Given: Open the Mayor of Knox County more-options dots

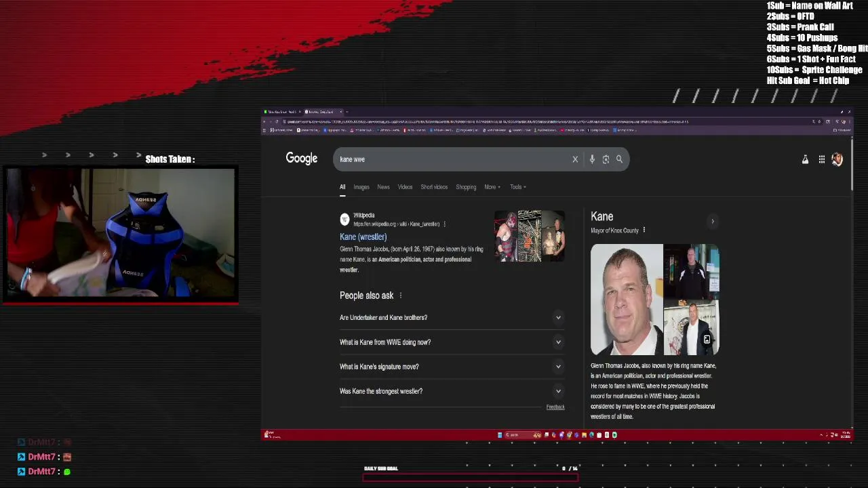Looking at the screenshot, I should pyautogui.click(x=644, y=230).
